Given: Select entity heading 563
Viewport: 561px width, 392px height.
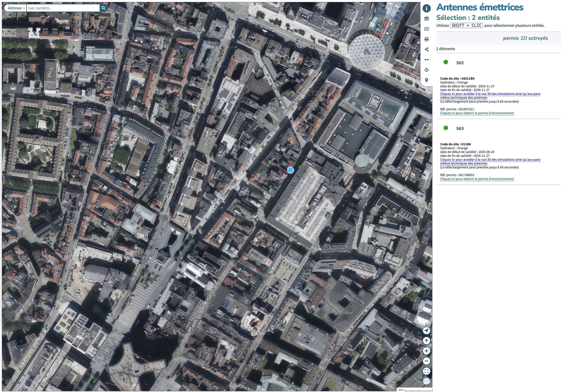Looking at the screenshot, I should (460, 129).
